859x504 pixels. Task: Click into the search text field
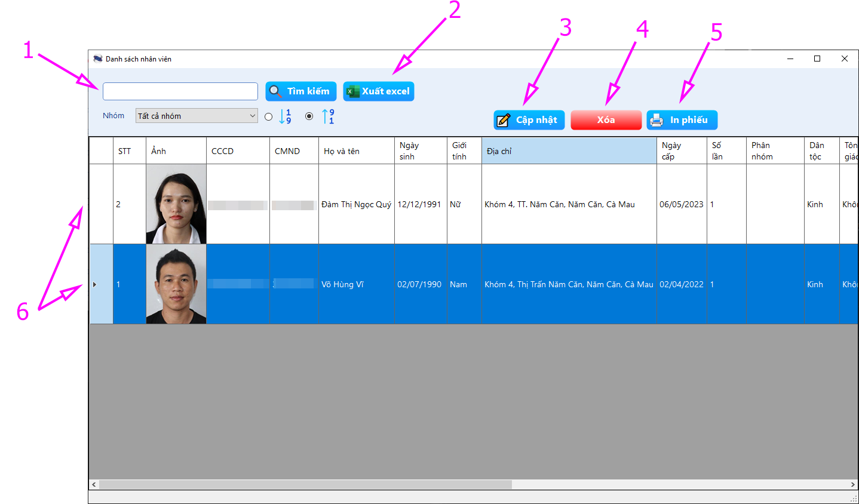[180, 91]
